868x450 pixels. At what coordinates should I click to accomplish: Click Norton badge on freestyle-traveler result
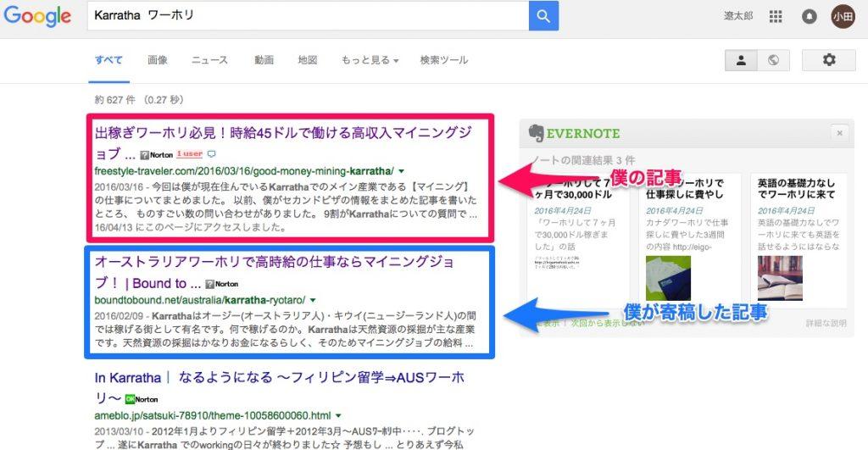coord(157,155)
